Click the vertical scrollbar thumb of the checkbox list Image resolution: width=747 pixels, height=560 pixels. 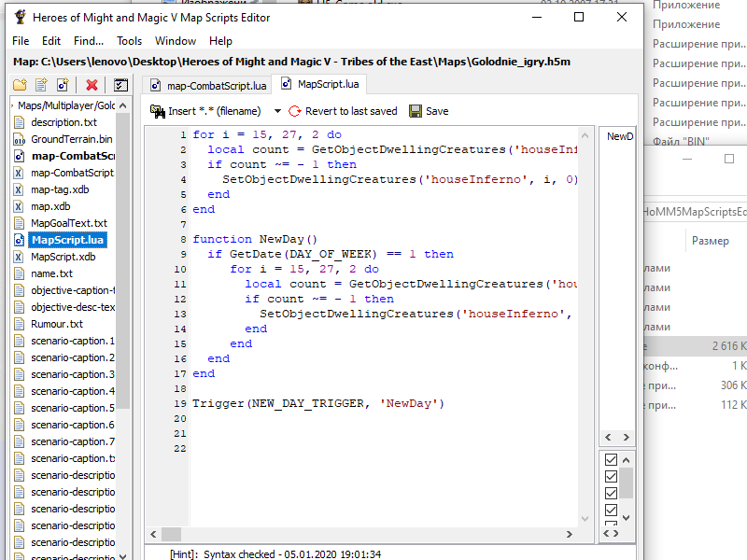point(627,483)
